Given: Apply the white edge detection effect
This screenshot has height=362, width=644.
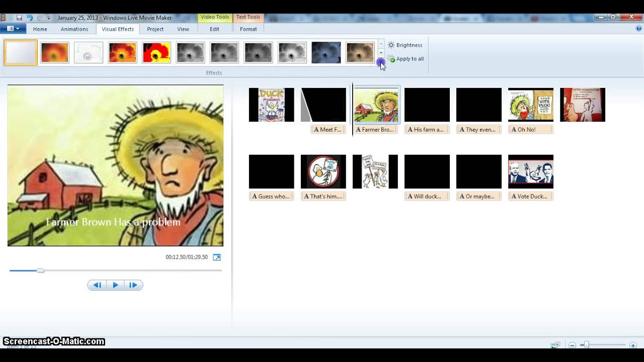Looking at the screenshot, I should tap(89, 53).
